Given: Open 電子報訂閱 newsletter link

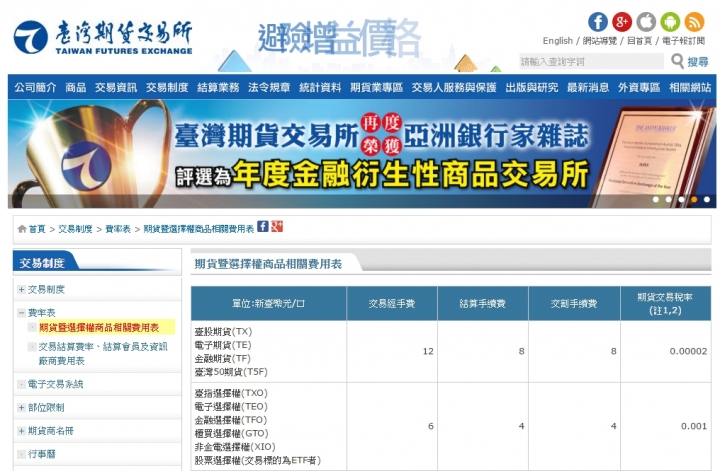Looking at the screenshot, I should click(x=683, y=41).
